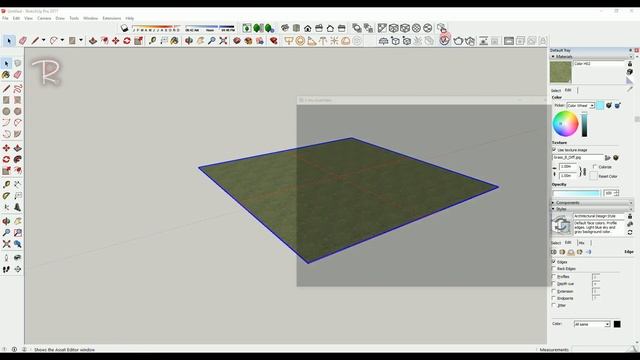Open the Arc tool dropdown arrow
This screenshot has height=360, width=640.
(62, 40)
